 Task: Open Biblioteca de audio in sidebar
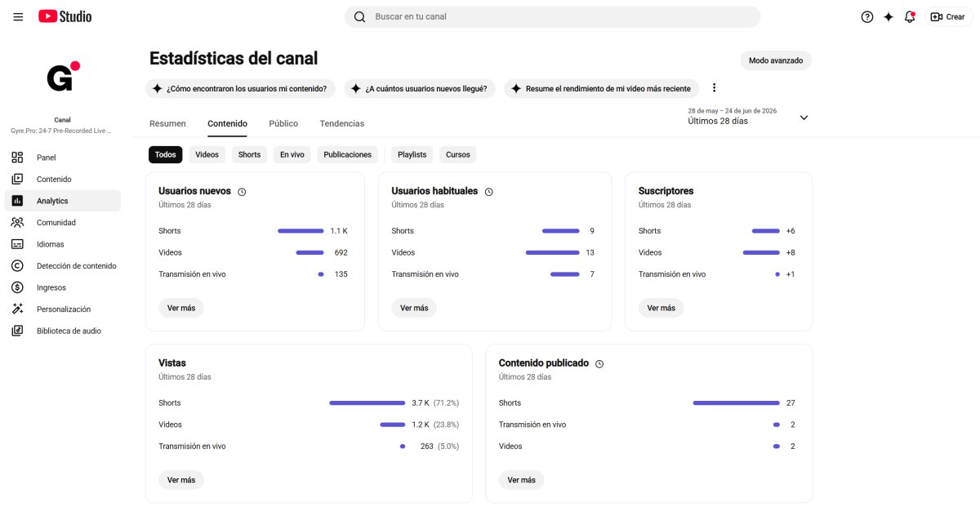pos(62,331)
